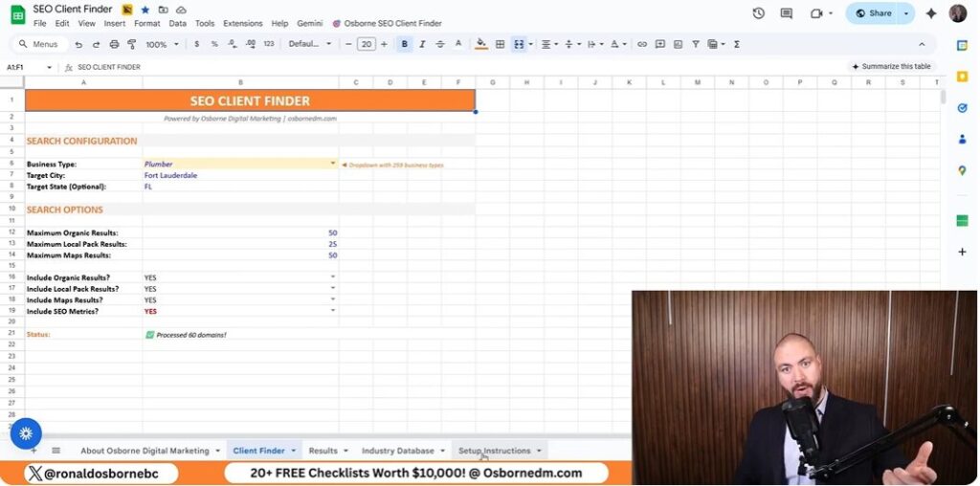The image size is (980, 486).
Task: Open Gemini sparkle icon
Action: [x=931, y=13]
